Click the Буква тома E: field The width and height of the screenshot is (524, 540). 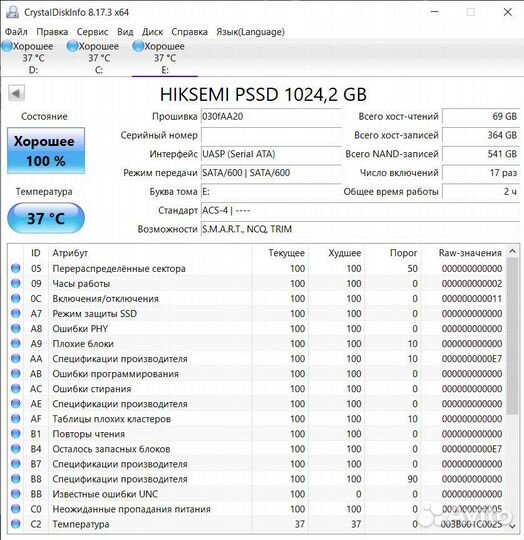pyautogui.click(x=271, y=191)
